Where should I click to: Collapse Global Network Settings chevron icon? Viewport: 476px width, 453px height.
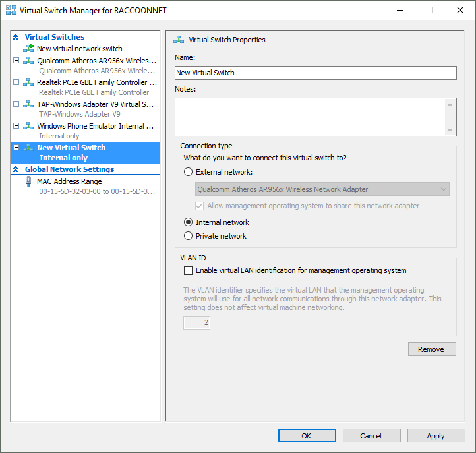click(x=16, y=169)
